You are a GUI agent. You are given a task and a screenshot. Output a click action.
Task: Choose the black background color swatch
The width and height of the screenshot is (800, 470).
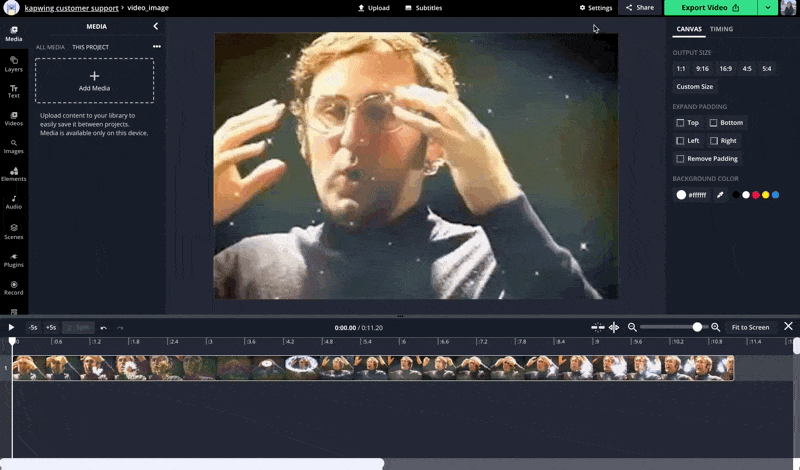click(736, 195)
